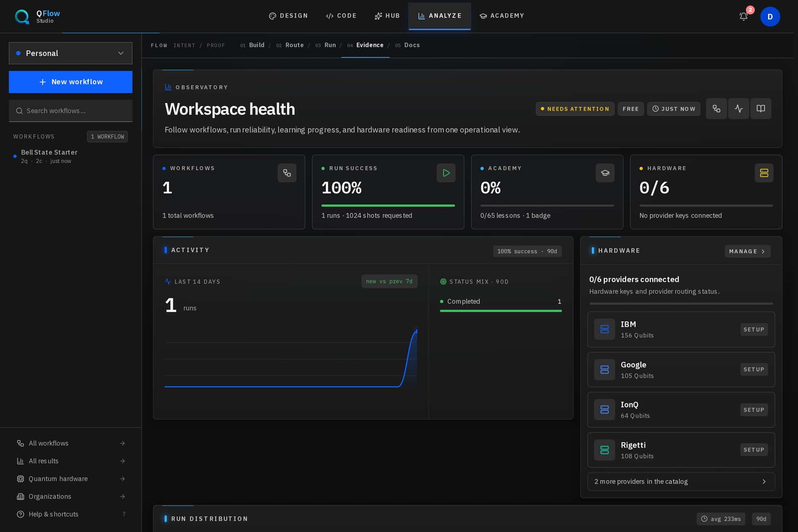Select the Analyze tab
Viewport: 798px width, 532px height.
pyautogui.click(x=440, y=16)
